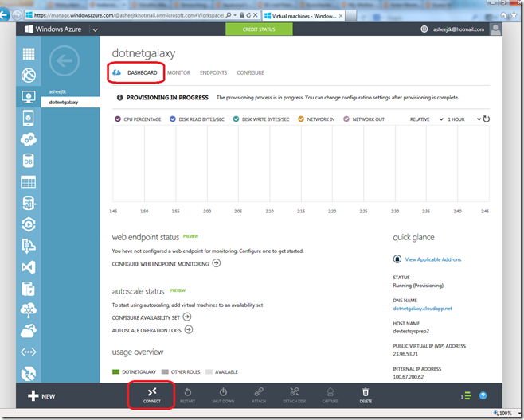Open the Mobile Services phone icon in sidebar
The image size is (524, 420).
point(29,118)
